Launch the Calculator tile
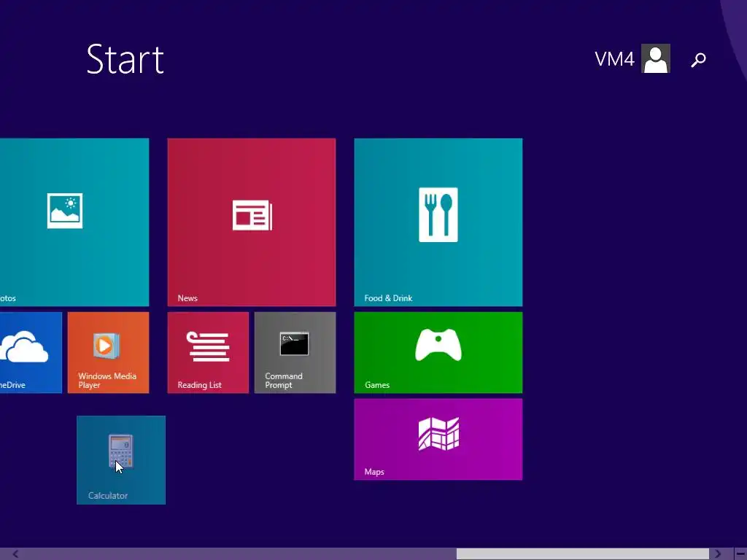The width and height of the screenshot is (747, 560). [x=121, y=460]
